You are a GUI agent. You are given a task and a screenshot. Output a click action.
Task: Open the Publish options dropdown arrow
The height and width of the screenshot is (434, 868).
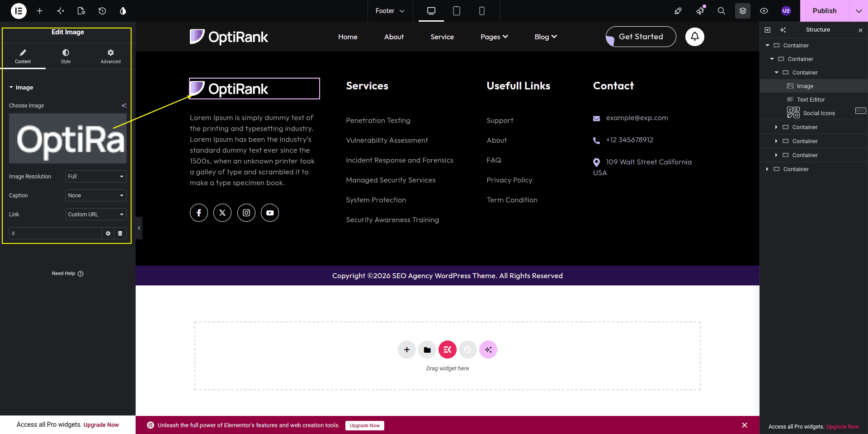[x=859, y=11]
